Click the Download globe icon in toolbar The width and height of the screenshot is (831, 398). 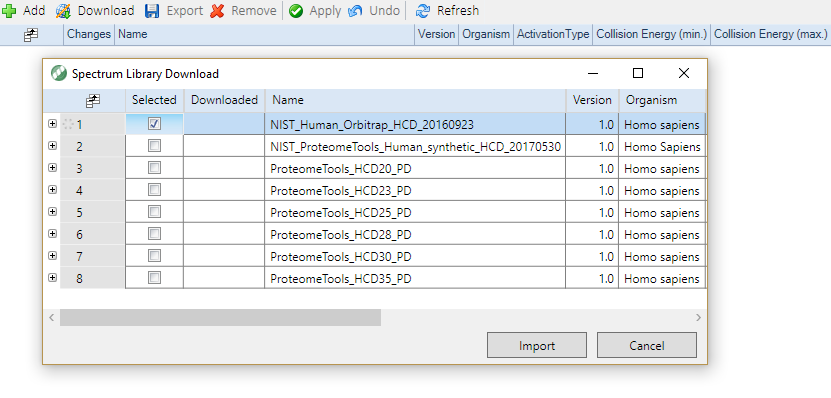pos(64,11)
